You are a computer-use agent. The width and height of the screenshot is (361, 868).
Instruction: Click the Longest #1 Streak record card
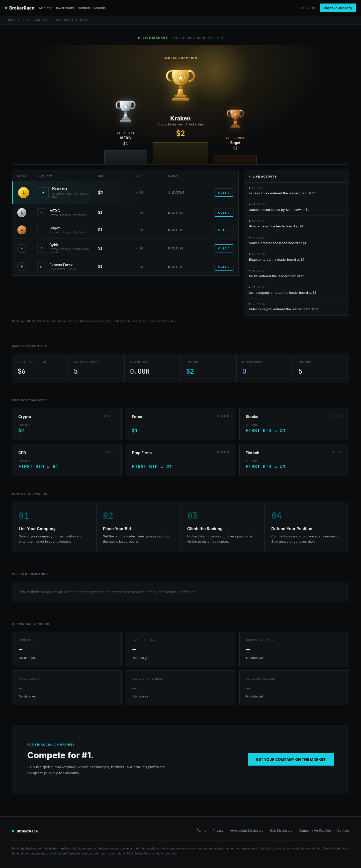pyautogui.click(x=180, y=687)
